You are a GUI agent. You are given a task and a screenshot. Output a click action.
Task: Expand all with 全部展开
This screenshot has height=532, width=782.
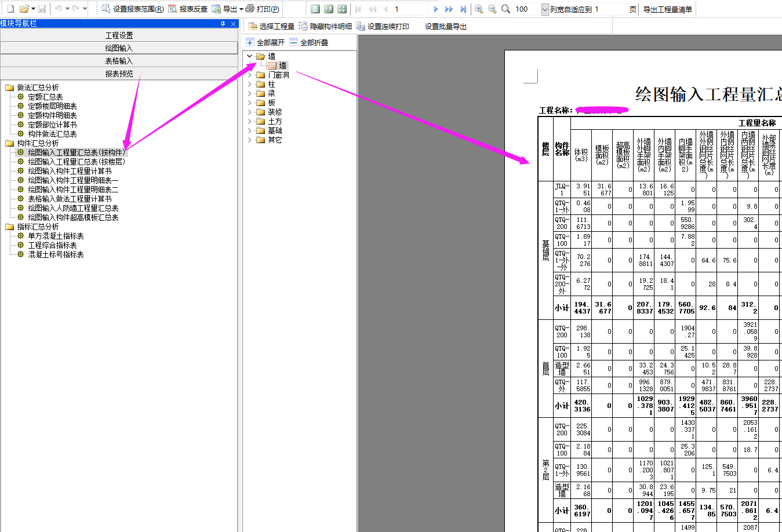coord(265,42)
